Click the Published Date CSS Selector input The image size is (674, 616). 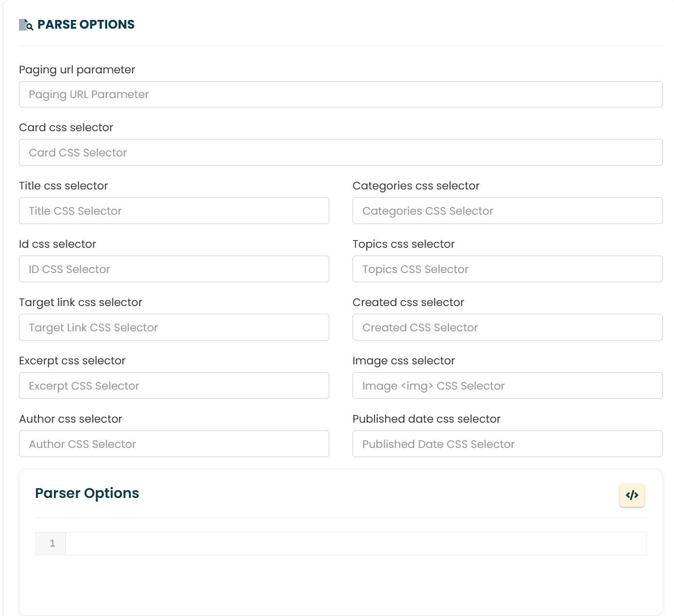[x=507, y=444]
